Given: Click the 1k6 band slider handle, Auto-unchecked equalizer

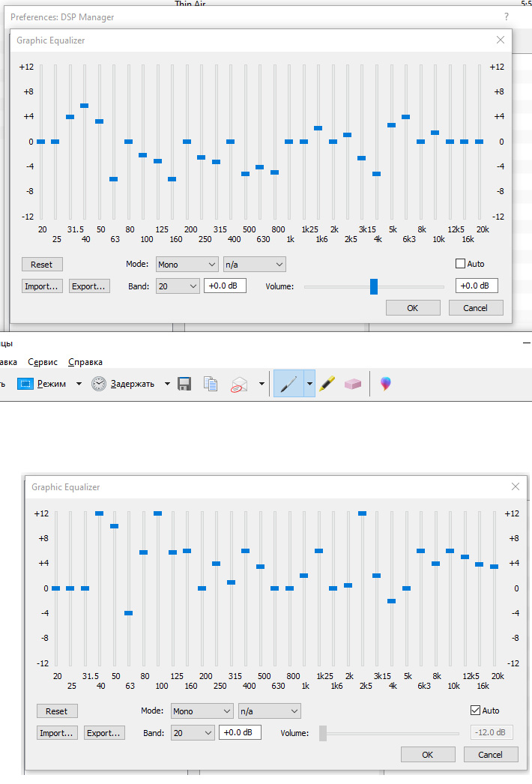Looking at the screenshot, I should [318, 128].
